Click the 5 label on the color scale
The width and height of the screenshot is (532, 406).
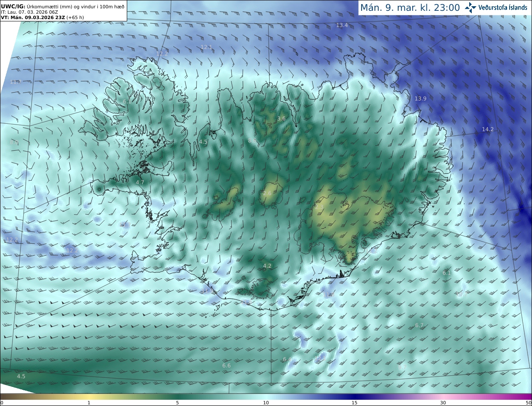(x=177, y=403)
